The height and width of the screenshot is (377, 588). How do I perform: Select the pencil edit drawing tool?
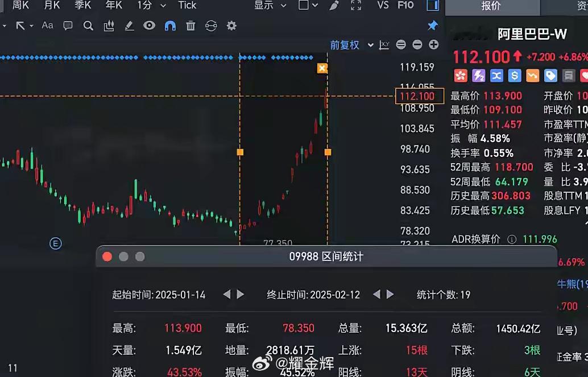(129, 26)
